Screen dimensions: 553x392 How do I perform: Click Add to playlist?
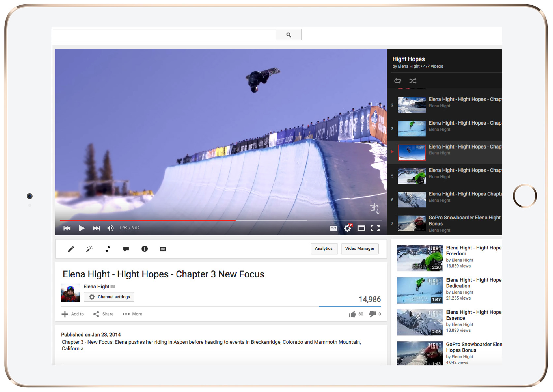(73, 314)
